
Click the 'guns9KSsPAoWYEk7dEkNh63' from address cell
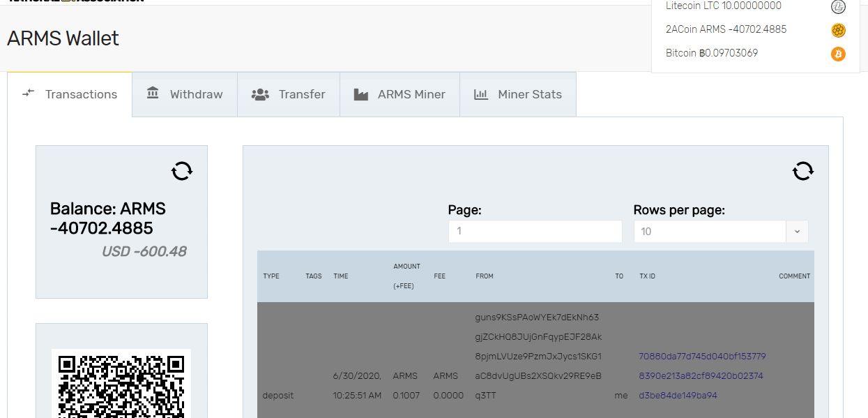(x=538, y=357)
